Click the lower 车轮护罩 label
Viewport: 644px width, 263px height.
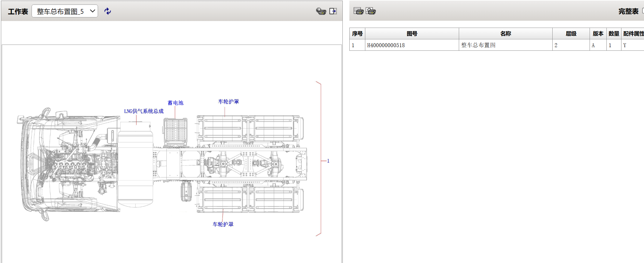[x=223, y=224]
